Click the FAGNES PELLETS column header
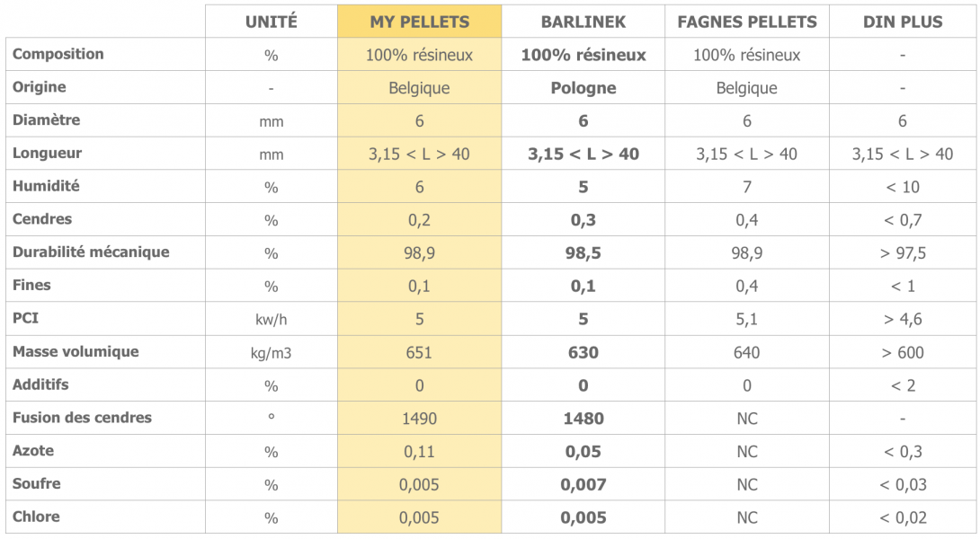Image resolution: width=980 pixels, height=539 pixels. (x=747, y=22)
